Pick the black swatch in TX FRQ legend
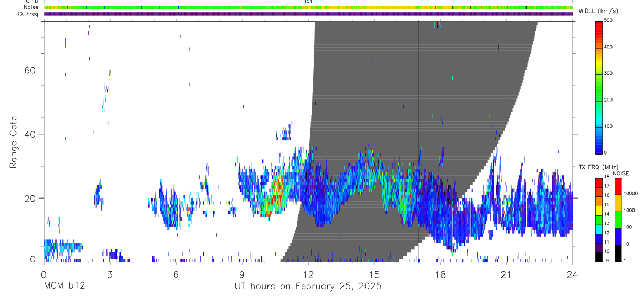Viewport: 644px width, 297px height. point(599,256)
